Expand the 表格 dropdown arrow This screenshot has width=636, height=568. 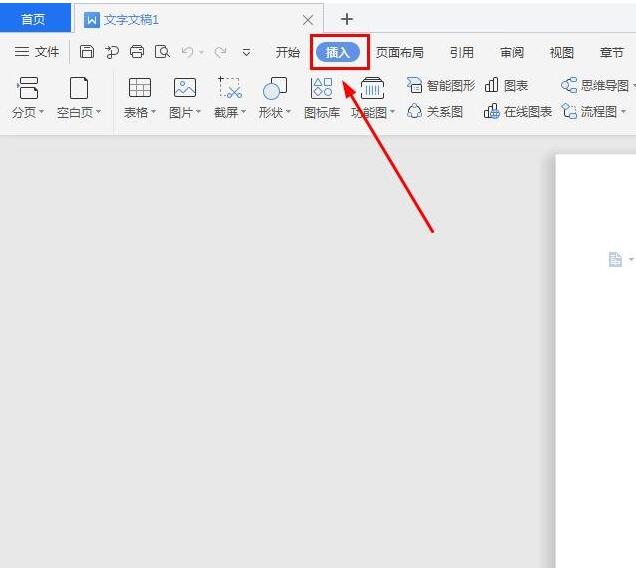[x=153, y=111]
